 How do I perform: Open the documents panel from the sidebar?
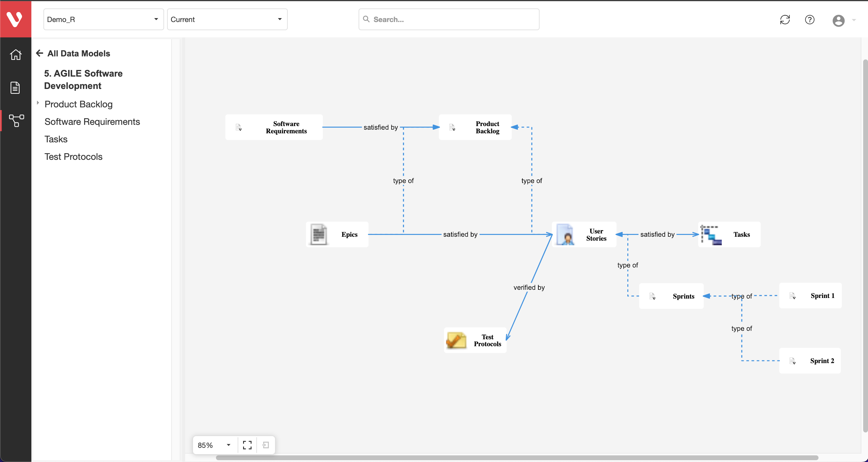point(15,87)
